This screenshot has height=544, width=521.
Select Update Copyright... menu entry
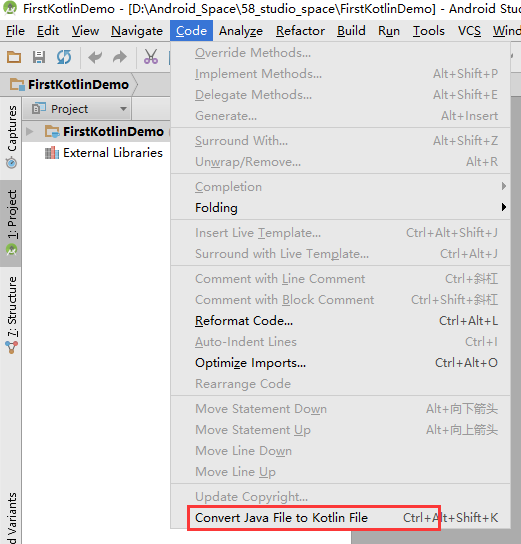(x=341, y=496)
